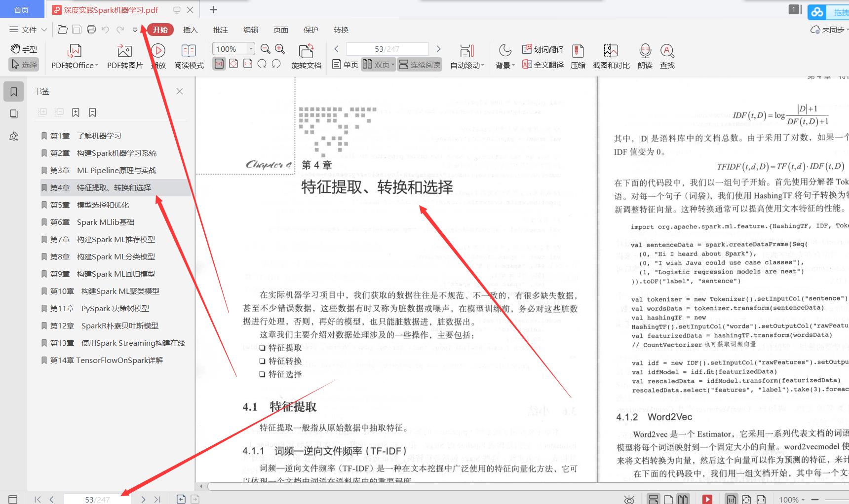Click the open folder icon

(62, 30)
